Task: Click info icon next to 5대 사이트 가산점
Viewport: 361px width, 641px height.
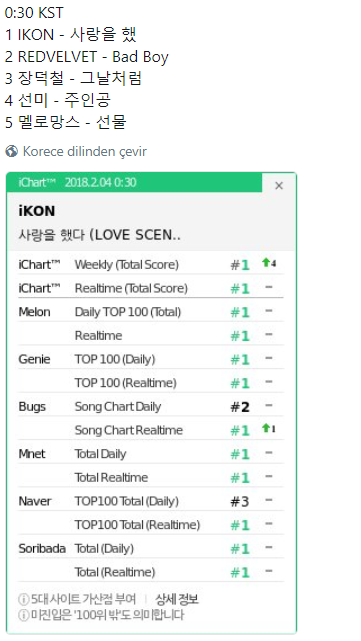Action: pos(24,600)
